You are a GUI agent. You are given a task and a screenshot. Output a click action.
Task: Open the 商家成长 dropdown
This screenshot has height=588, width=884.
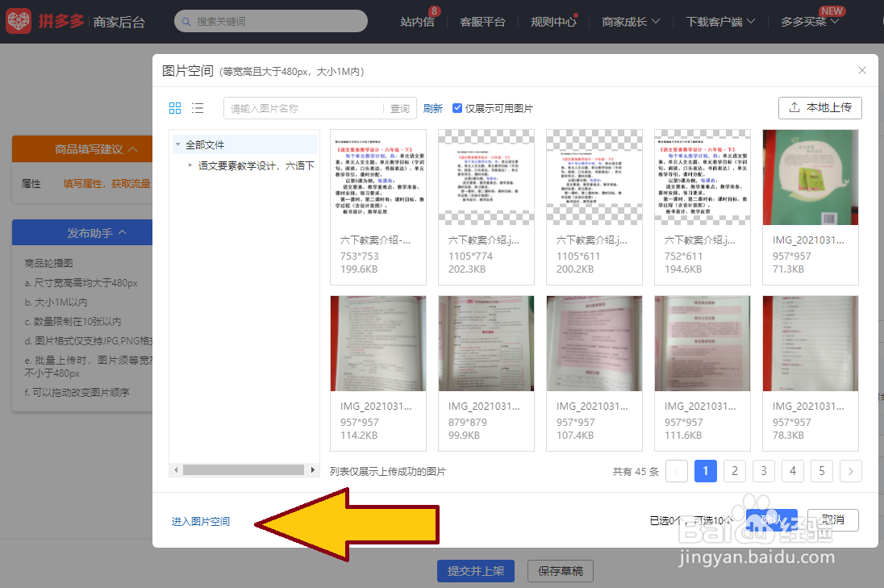coord(631,22)
